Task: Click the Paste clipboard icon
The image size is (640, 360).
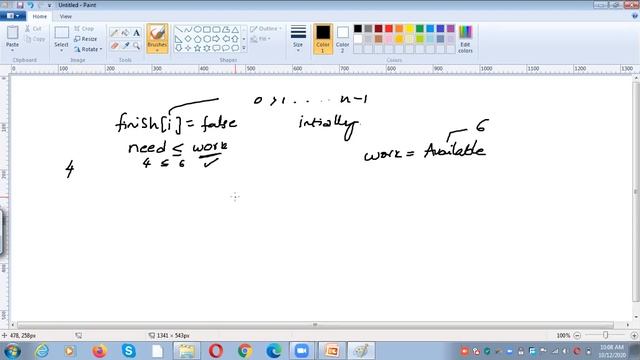Action: pos(13,33)
